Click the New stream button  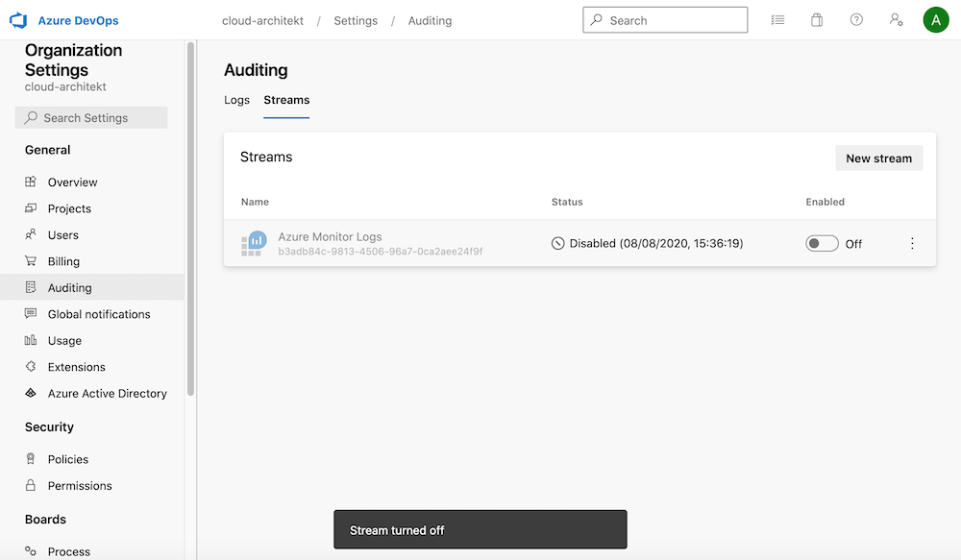tap(879, 158)
